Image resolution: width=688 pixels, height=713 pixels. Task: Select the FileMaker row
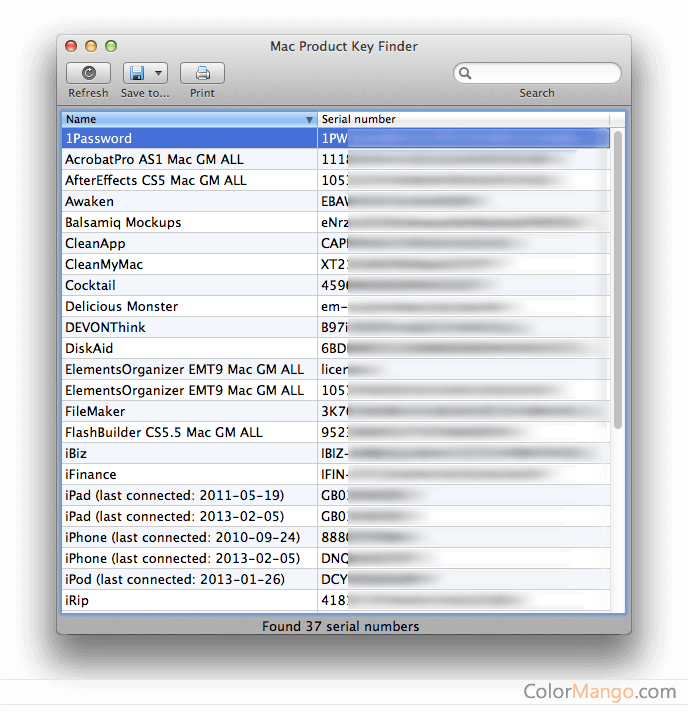[x=95, y=412]
